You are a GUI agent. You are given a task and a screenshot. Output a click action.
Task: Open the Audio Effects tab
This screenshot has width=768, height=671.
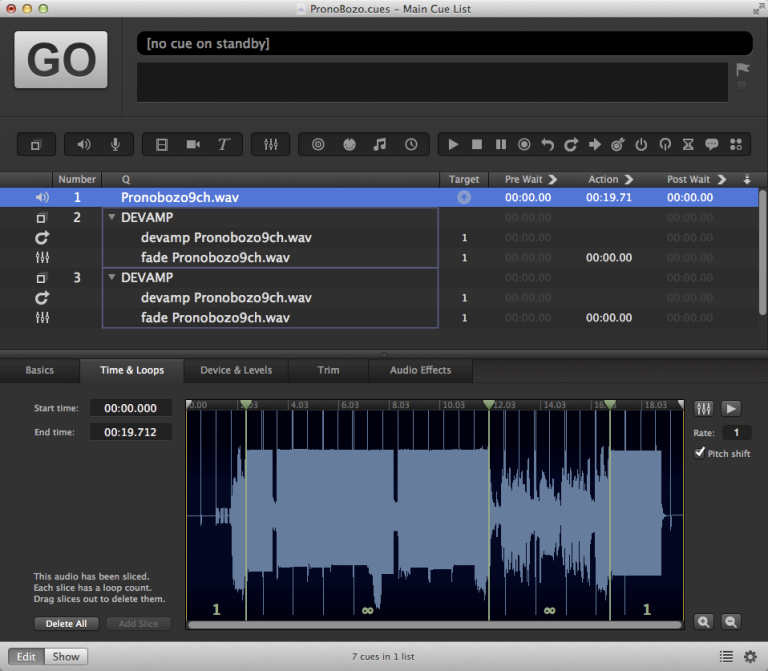420,370
